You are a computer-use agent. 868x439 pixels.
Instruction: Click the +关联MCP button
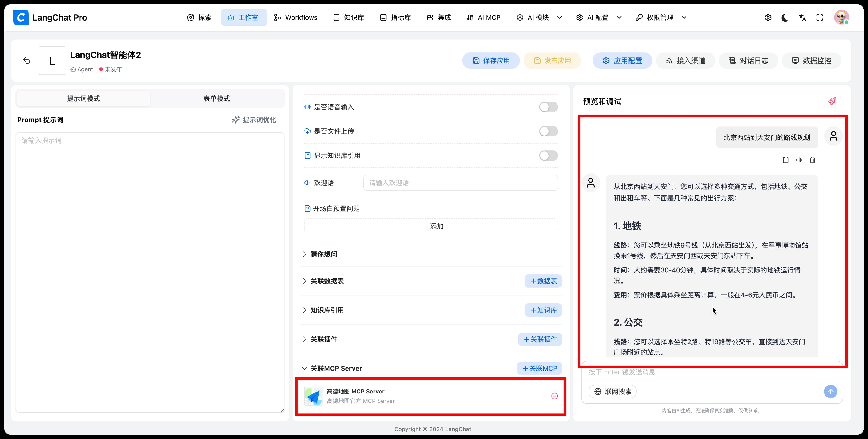click(540, 368)
